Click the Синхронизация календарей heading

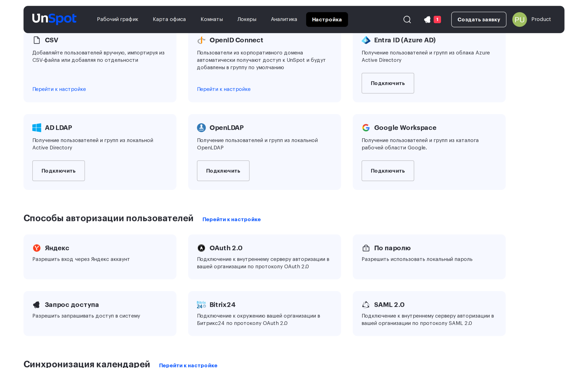[87, 364]
